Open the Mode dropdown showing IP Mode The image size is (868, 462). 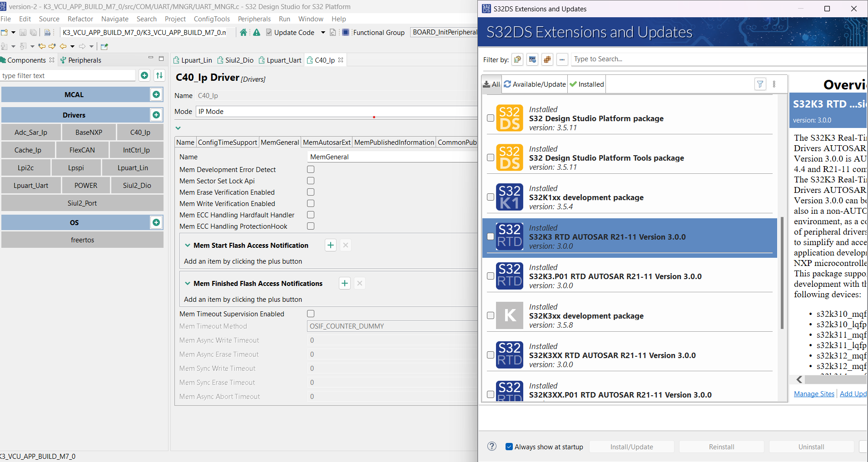click(336, 111)
